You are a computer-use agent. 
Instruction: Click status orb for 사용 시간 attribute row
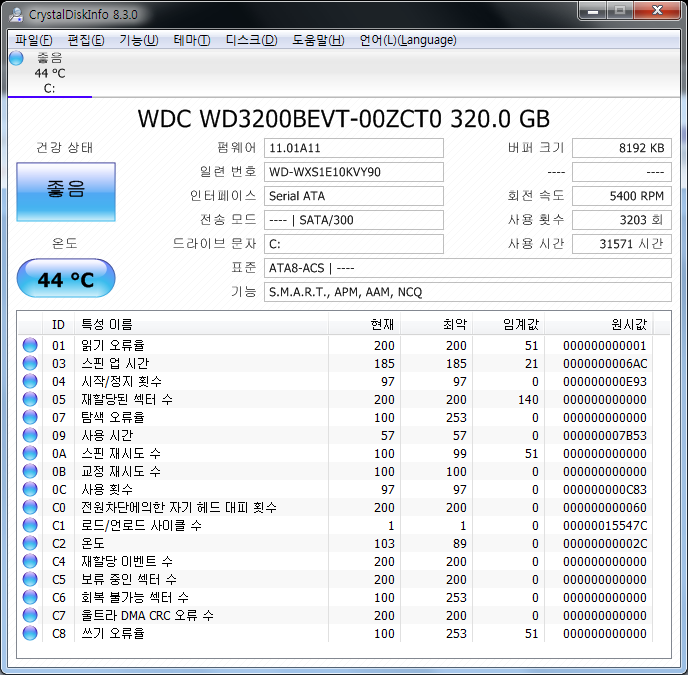point(30,436)
